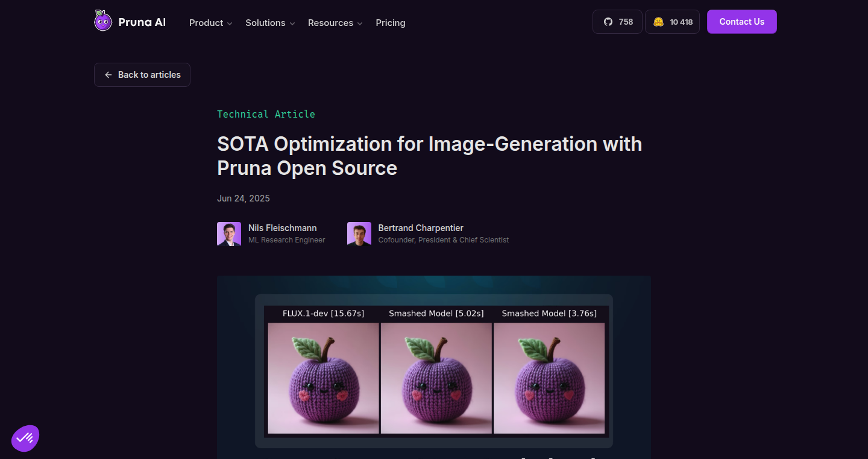Click the Pruna AI plum logo icon
Image resolution: width=868 pixels, height=459 pixels.
pyautogui.click(x=103, y=21)
